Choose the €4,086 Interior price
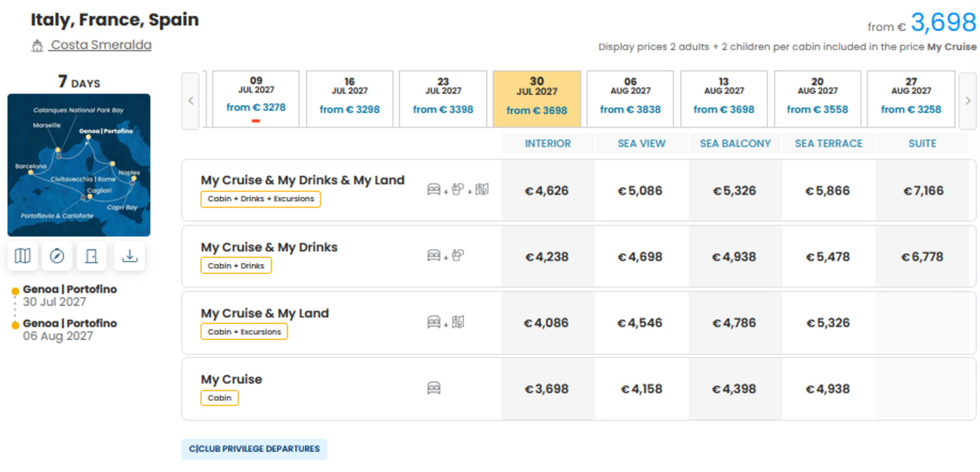The width and height of the screenshot is (980, 472). 547,323
